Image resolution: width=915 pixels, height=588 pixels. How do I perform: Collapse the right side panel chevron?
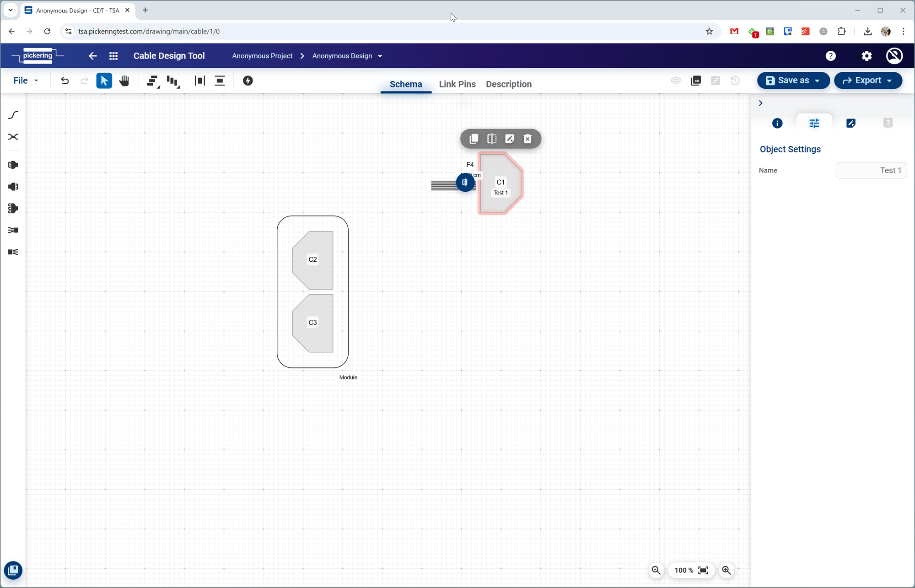point(760,103)
